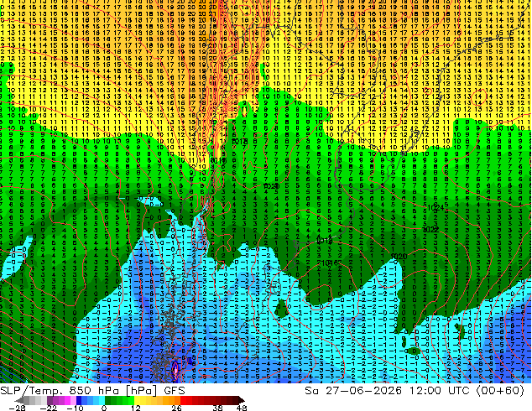The height and width of the screenshot is (411, 532).
Task: Click the forecast date 'Sa 27-06-2026 12:00 UTC (00+60)'
Action: 415,391
